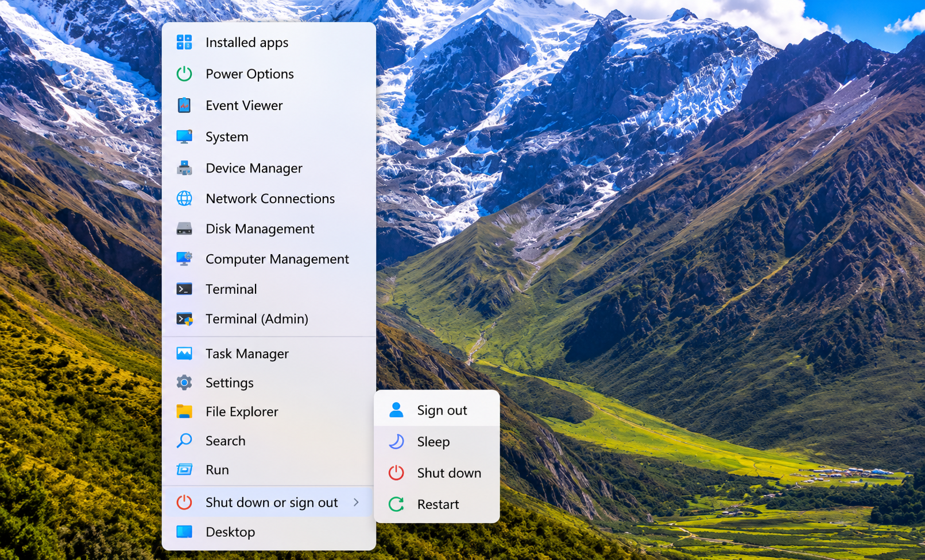The width and height of the screenshot is (925, 560).
Task: Click the File Explorer folder icon
Action: [184, 411]
